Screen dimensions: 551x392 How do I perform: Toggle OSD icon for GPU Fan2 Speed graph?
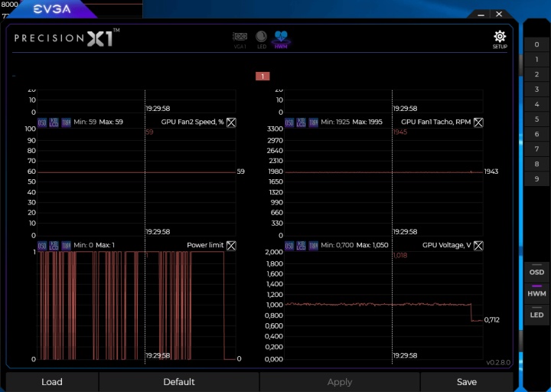pos(42,122)
